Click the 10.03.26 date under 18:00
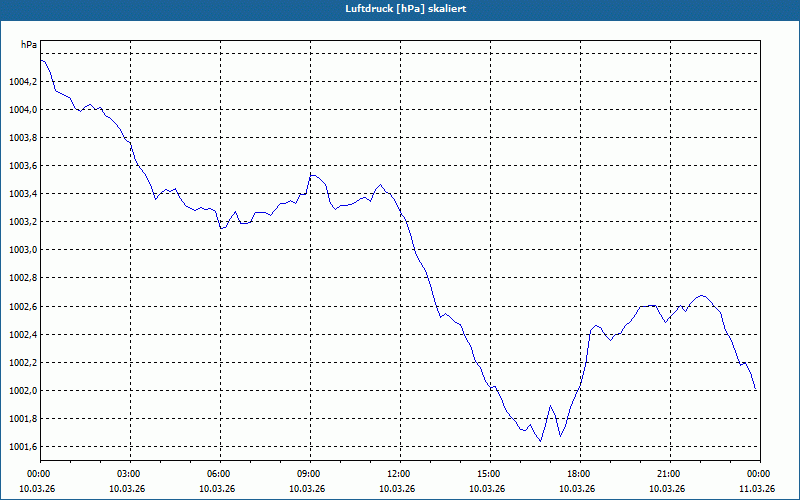800x500 pixels. (577, 489)
